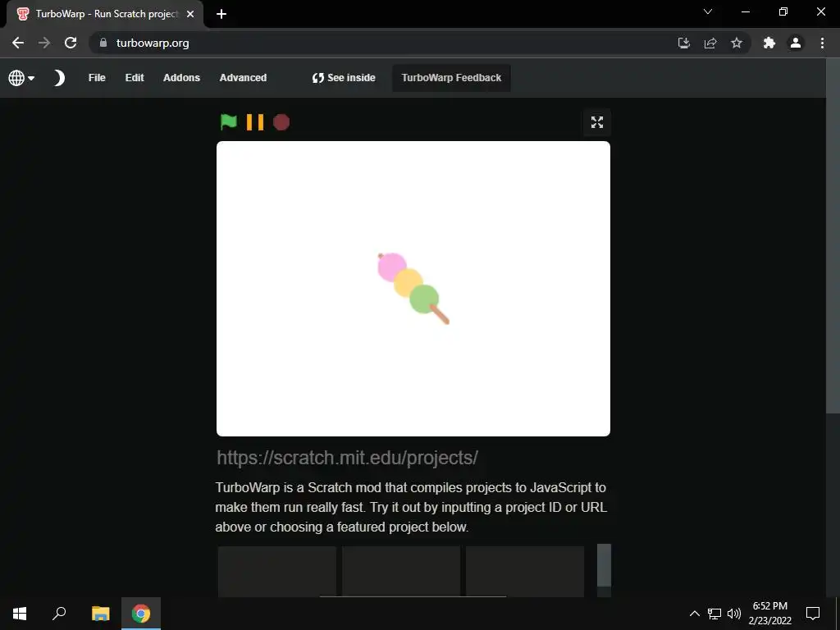Open the Edit menu
840x630 pixels.
135,78
